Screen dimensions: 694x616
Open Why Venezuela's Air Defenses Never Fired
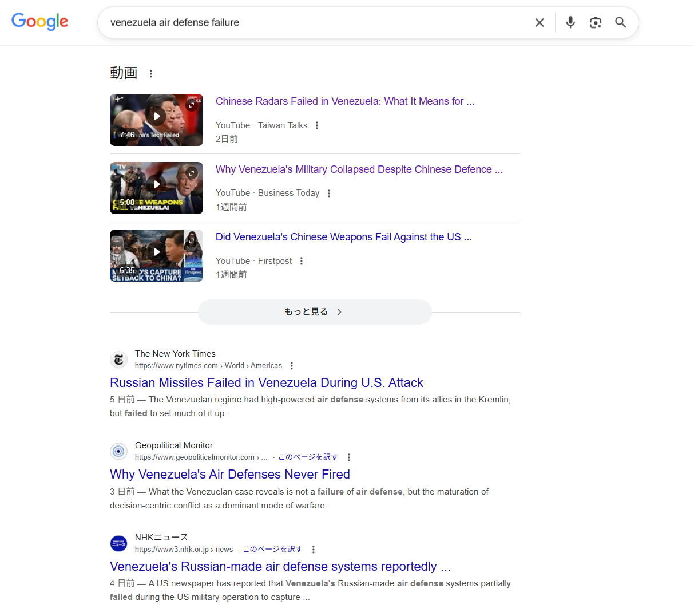coord(230,474)
